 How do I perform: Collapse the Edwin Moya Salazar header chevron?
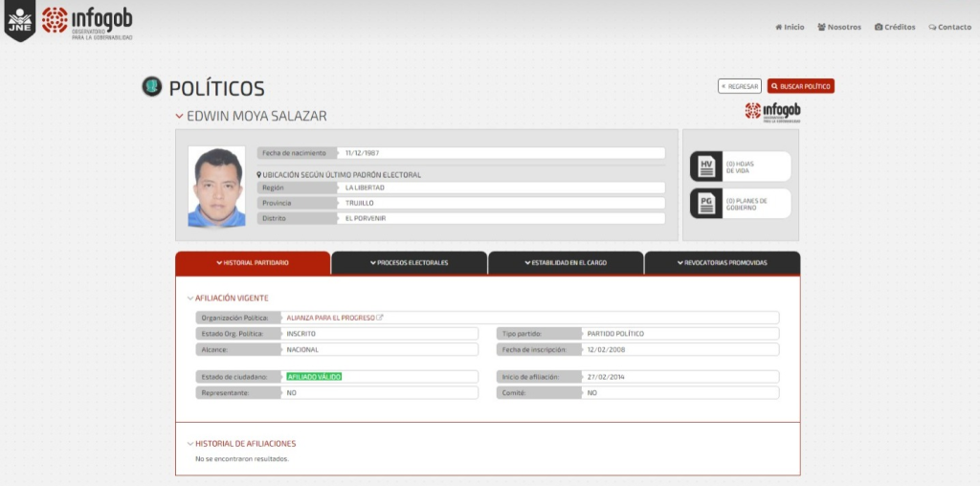point(179,117)
